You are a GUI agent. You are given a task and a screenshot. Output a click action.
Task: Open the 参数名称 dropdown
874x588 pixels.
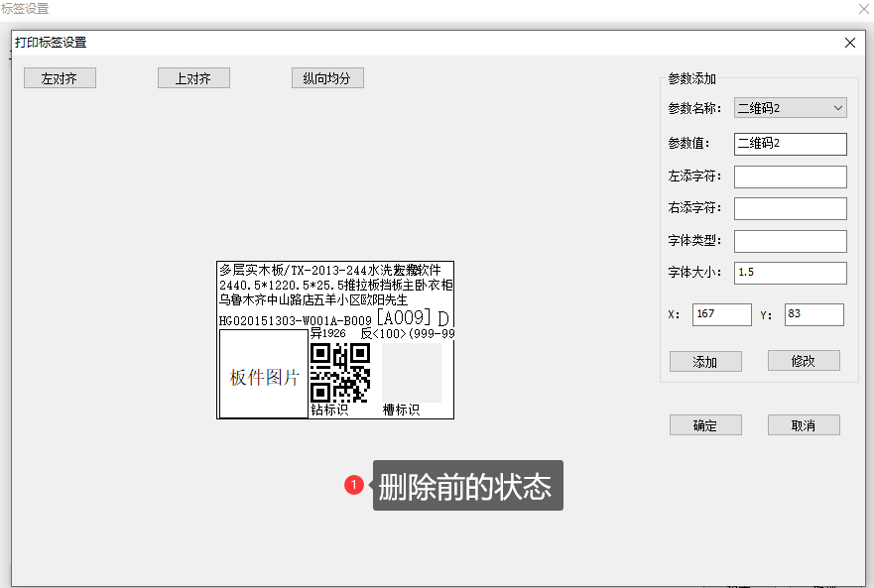[790, 107]
